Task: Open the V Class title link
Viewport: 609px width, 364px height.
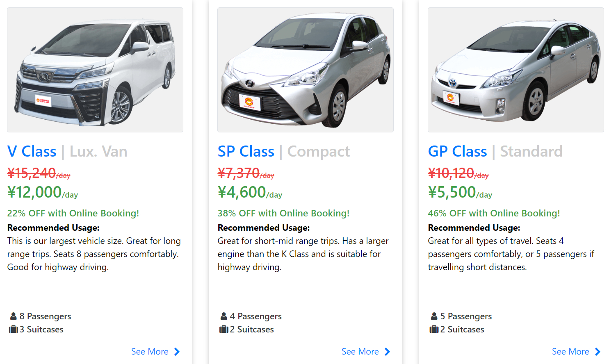Action: point(32,151)
